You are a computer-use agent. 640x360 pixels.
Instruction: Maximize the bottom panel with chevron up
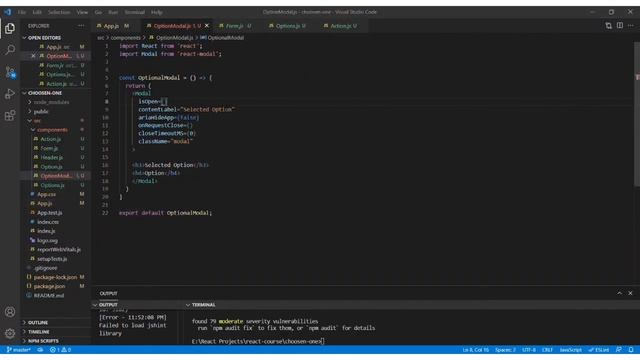click(x=619, y=293)
